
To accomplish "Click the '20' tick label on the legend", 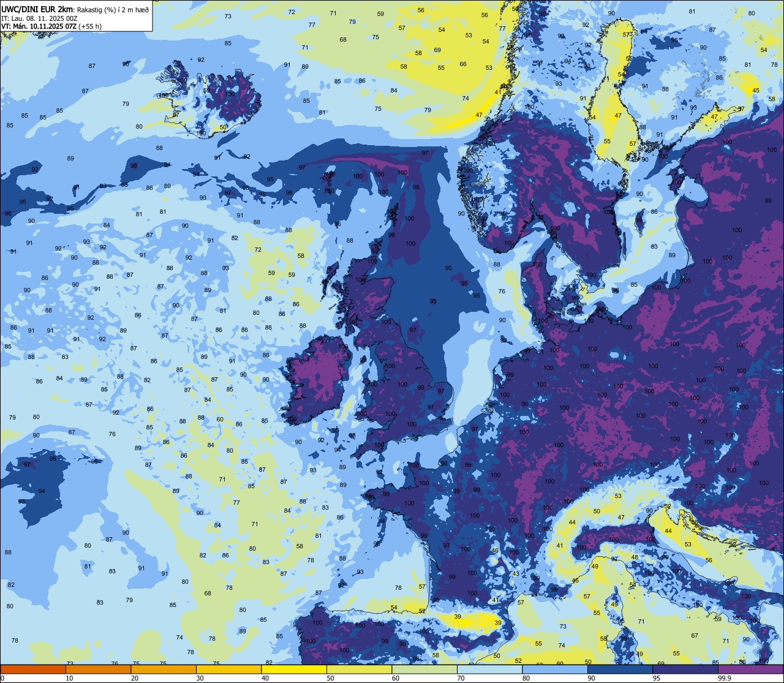I will (x=134, y=678).
